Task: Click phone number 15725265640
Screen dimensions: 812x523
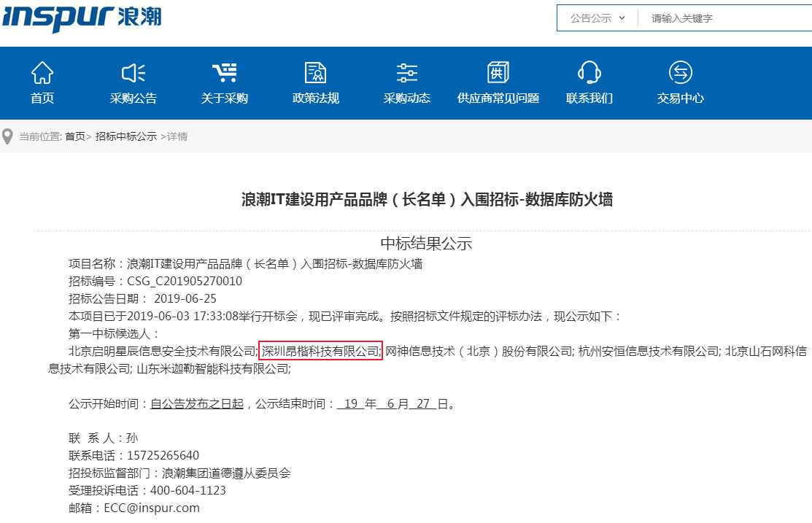Action: pyautogui.click(x=163, y=456)
